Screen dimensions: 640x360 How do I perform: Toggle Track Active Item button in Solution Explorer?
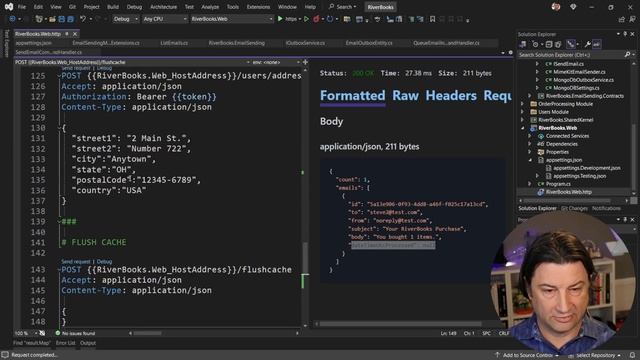point(571,44)
